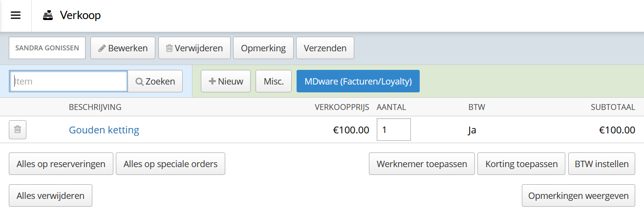The width and height of the screenshot is (644, 215).
Task: Focus the Item search field
Action: point(69,81)
